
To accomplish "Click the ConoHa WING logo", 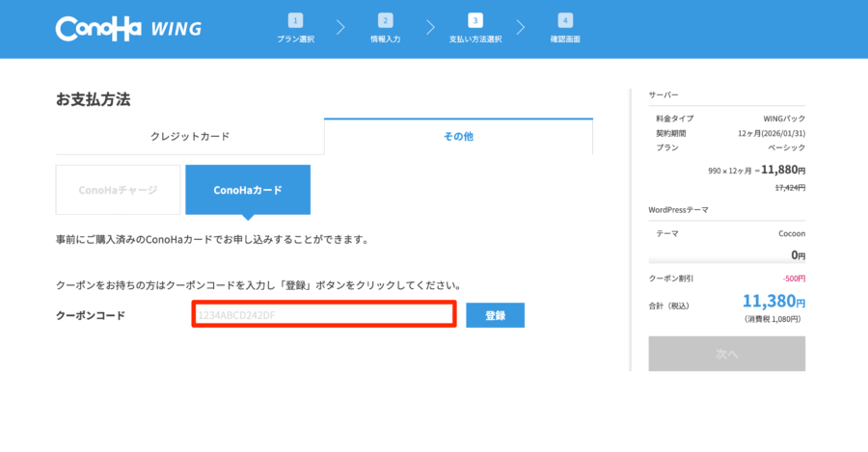I will coord(128,27).
